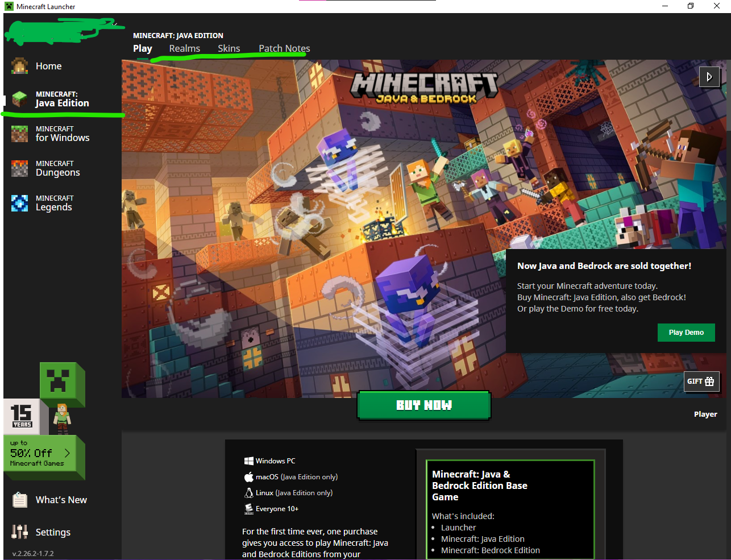Click the 'Now Java and Bedrock are sold together!' headline
This screenshot has width=731, height=560.
[x=604, y=266]
